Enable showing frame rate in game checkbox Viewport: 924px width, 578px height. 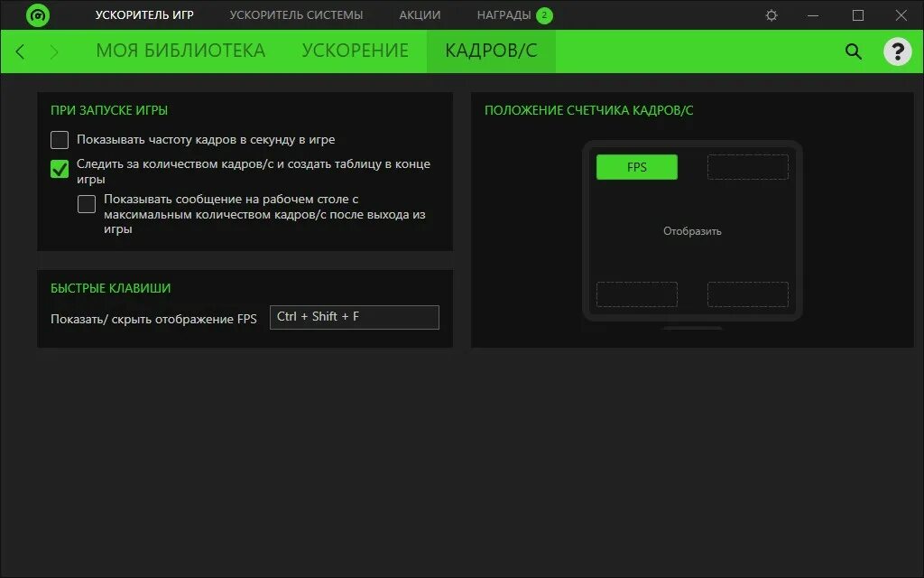point(60,140)
